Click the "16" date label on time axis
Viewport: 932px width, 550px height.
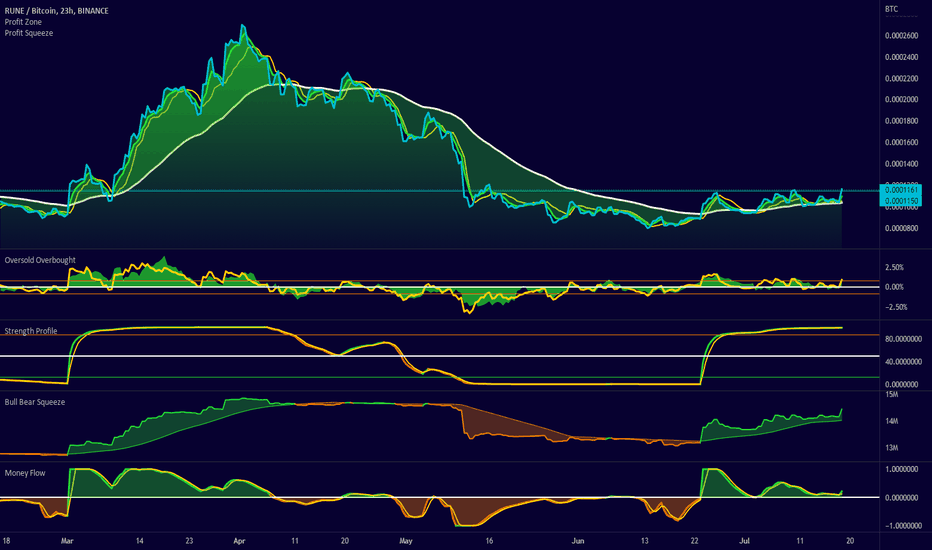click(x=489, y=540)
